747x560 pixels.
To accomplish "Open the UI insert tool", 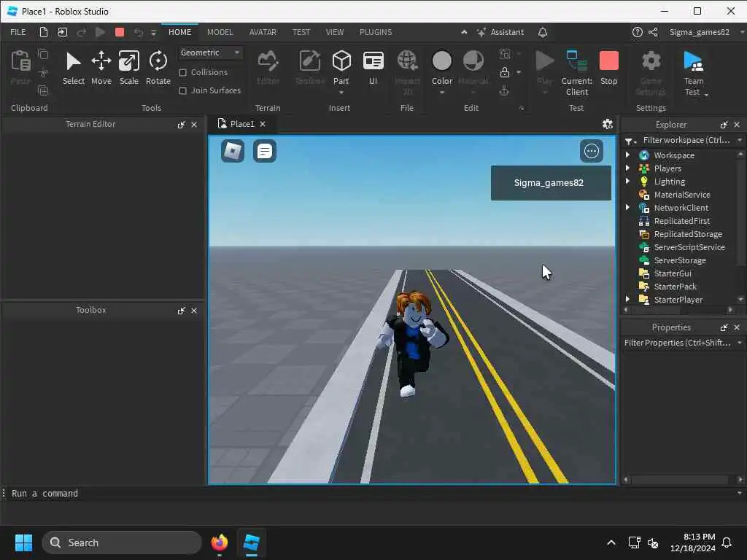I will [373, 68].
